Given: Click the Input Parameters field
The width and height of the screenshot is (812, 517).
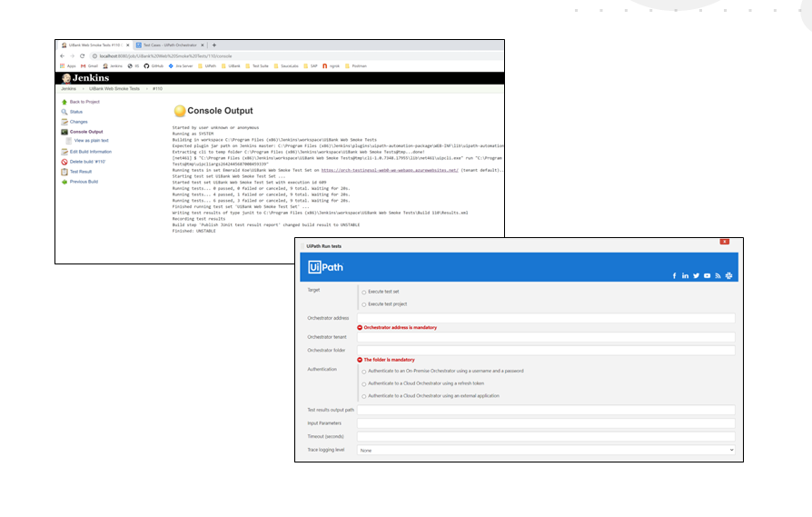Looking at the screenshot, I should 547,423.
